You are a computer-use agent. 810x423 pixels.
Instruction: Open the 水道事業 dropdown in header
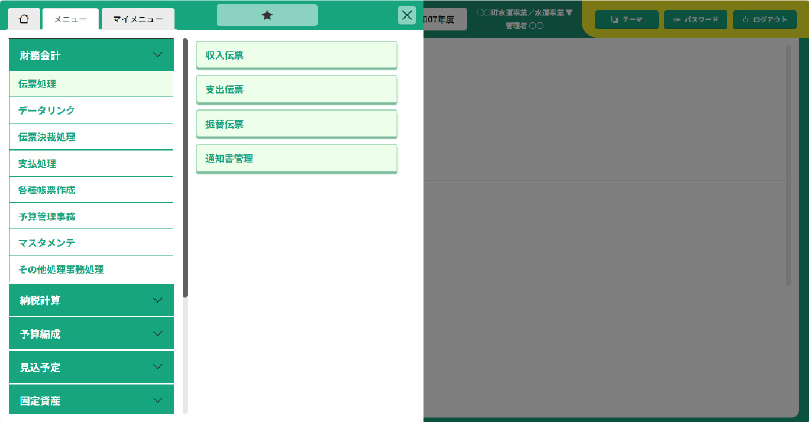(524, 13)
